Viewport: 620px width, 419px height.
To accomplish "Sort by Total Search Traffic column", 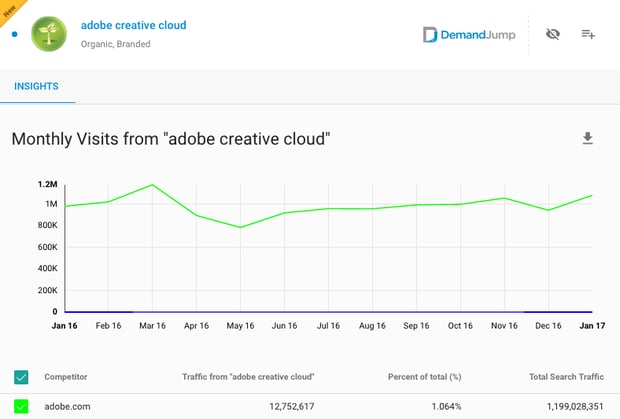I will coord(566,377).
